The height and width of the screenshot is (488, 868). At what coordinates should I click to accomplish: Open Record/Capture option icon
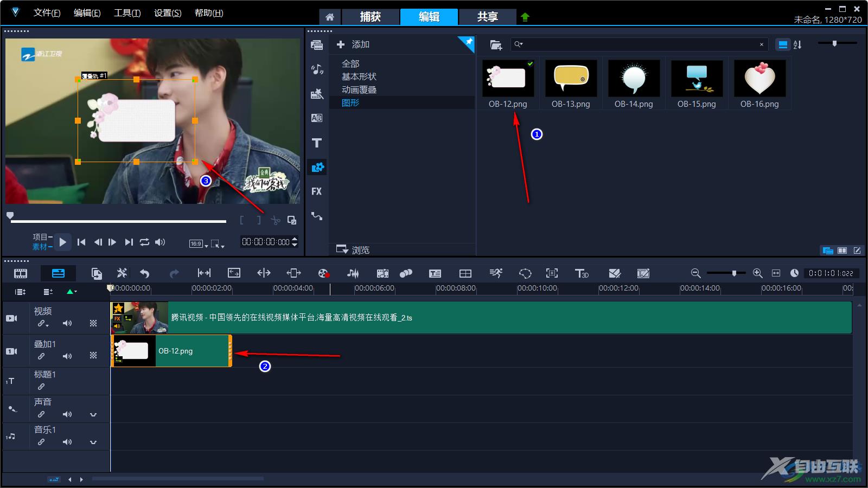324,274
